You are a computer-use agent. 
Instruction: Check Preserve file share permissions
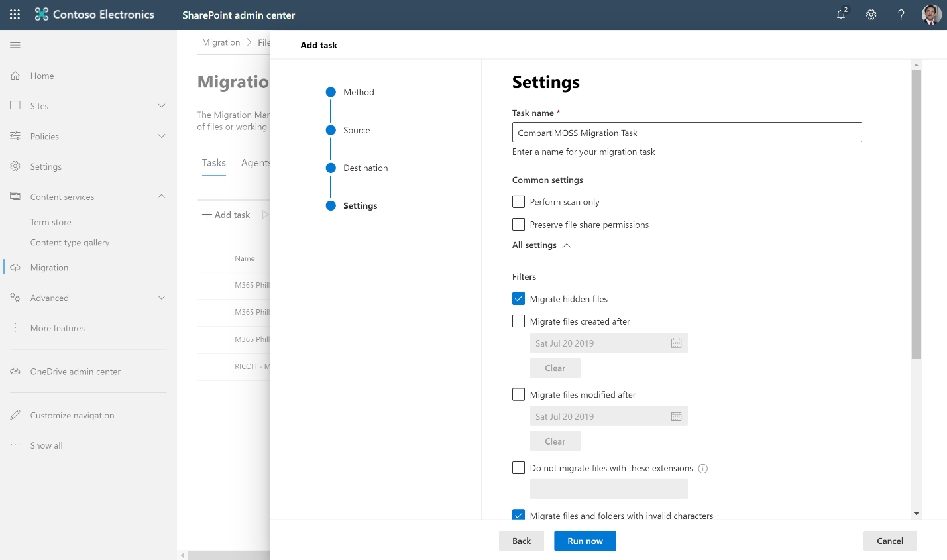click(518, 225)
